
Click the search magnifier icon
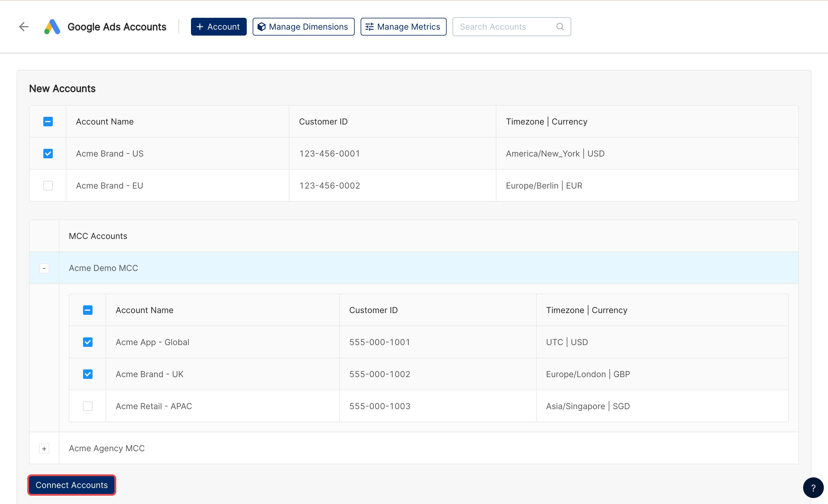pyautogui.click(x=560, y=27)
